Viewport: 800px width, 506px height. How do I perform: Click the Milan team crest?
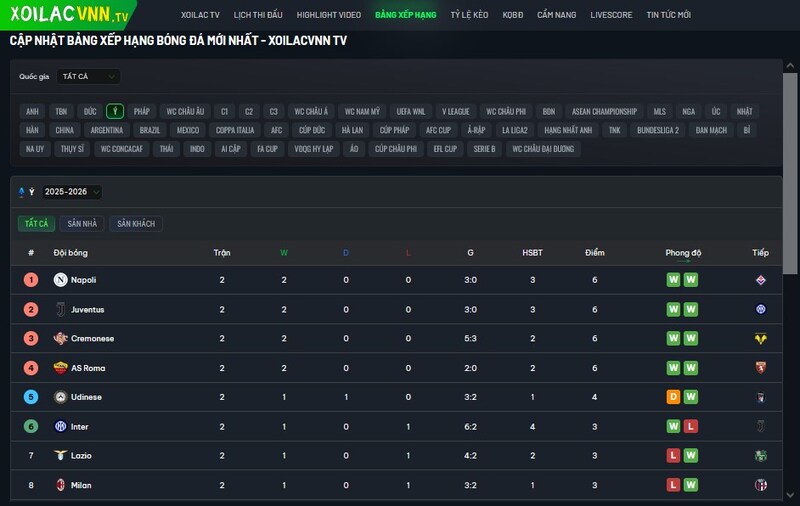tap(61, 485)
